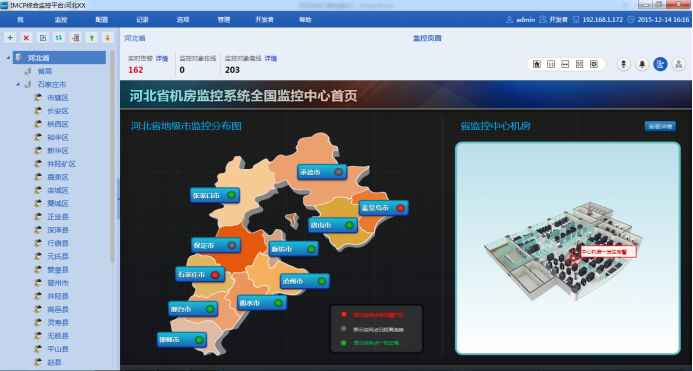The height and width of the screenshot is (371, 693).
Task: Open 详情 link next to offline objects
Action: pos(270,58)
